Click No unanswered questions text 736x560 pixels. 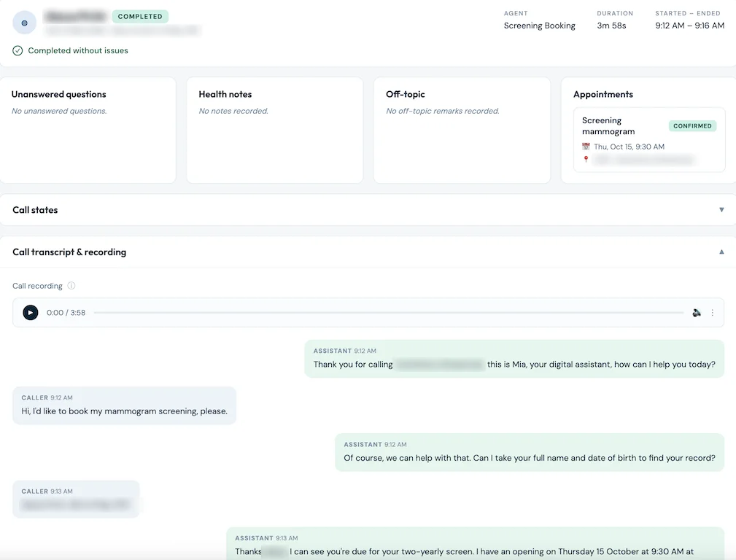[x=59, y=112]
